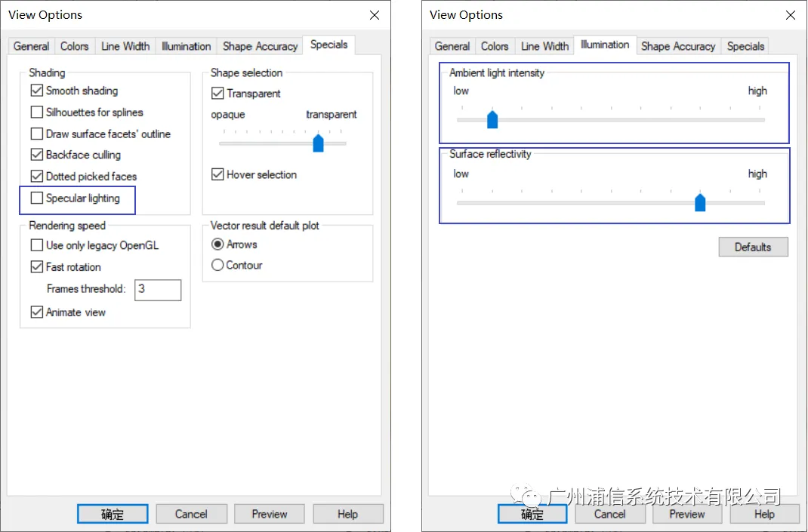Uncheck Hover selection option
The width and height of the screenshot is (808, 532).
coord(217,174)
